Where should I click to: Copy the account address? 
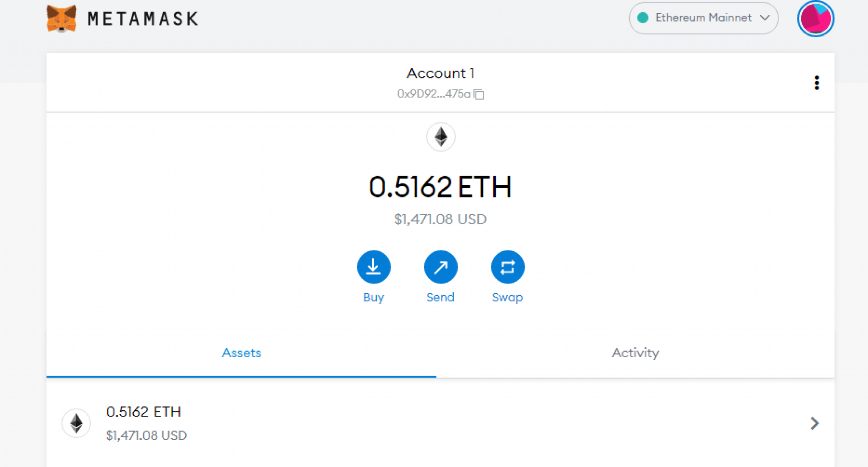click(478, 95)
